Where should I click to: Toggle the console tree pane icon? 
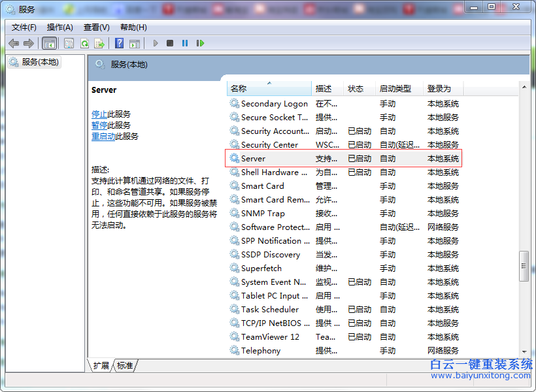click(49, 43)
